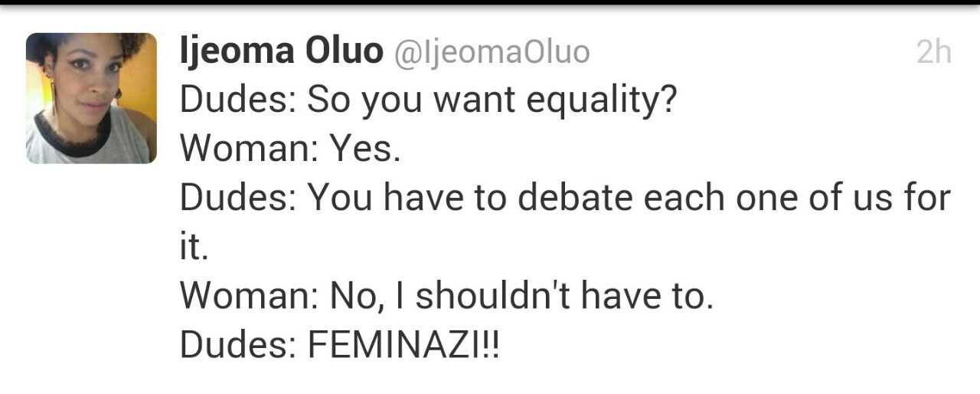980x394 pixels.
Task: Click the "Woman:" label before "Yes."
Action: click(250, 150)
